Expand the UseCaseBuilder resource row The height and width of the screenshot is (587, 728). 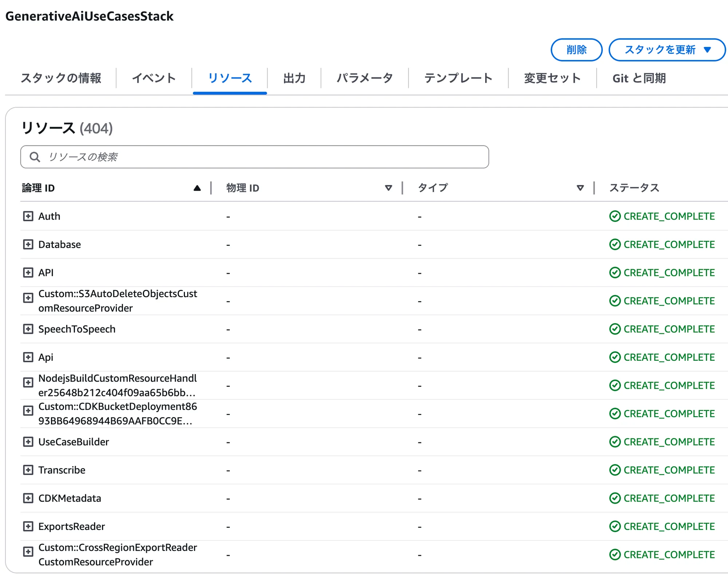tap(28, 442)
